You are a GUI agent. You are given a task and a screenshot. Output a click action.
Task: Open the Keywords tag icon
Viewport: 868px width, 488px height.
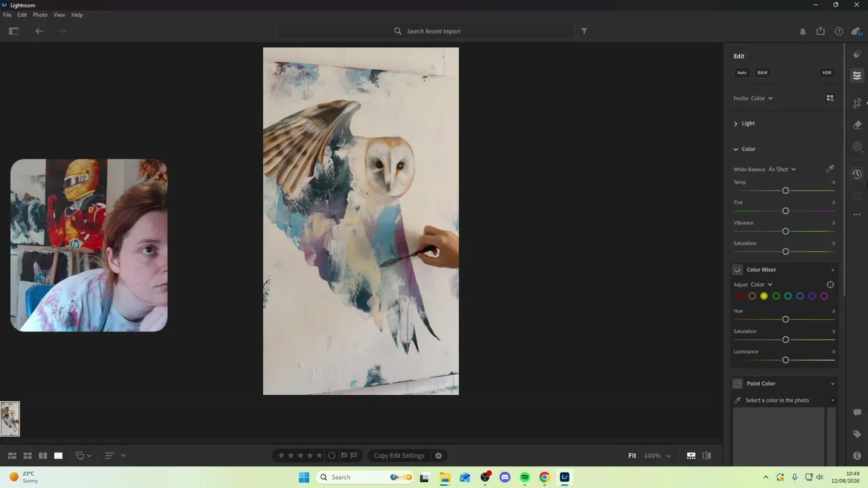[857, 434]
